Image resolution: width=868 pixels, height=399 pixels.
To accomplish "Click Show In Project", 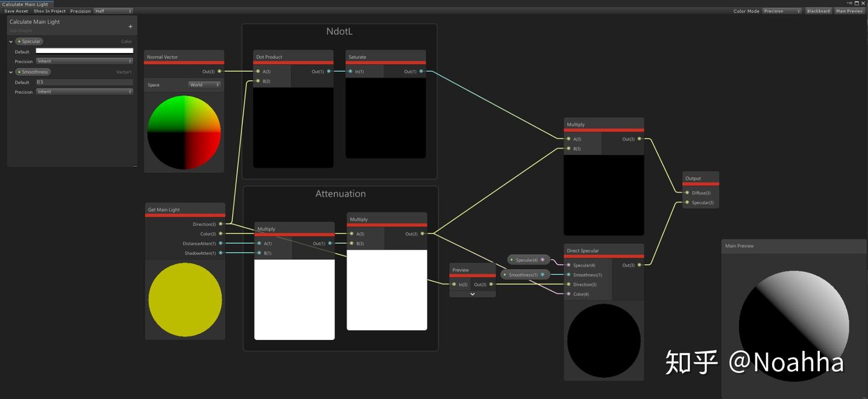I will pyautogui.click(x=49, y=10).
